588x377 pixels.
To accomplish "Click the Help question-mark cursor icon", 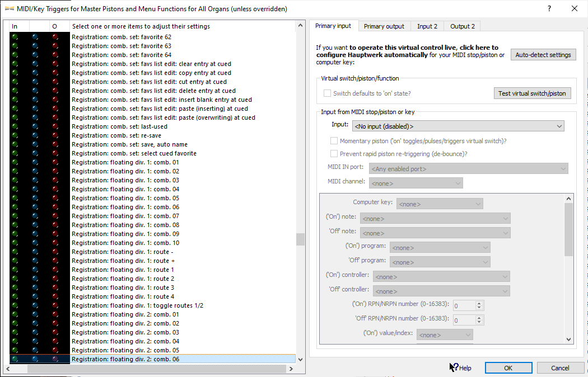I will [454, 367].
